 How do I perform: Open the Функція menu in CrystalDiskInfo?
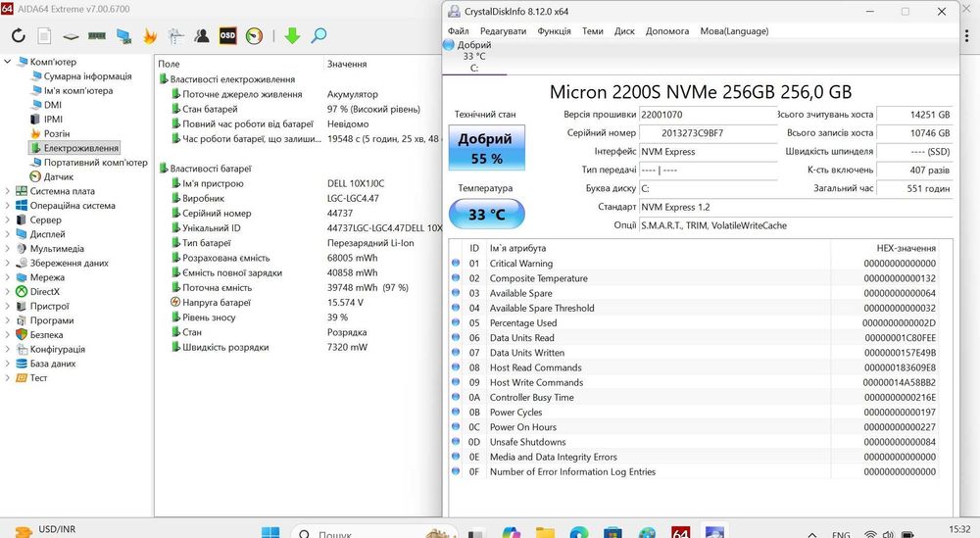[554, 31]
